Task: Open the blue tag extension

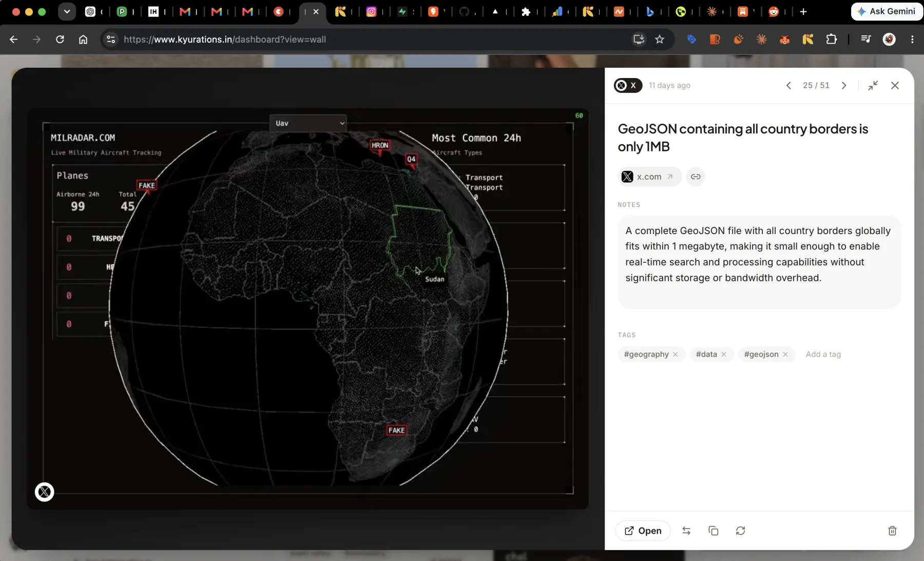Action: pyautogui.click(x=691, y=40)
